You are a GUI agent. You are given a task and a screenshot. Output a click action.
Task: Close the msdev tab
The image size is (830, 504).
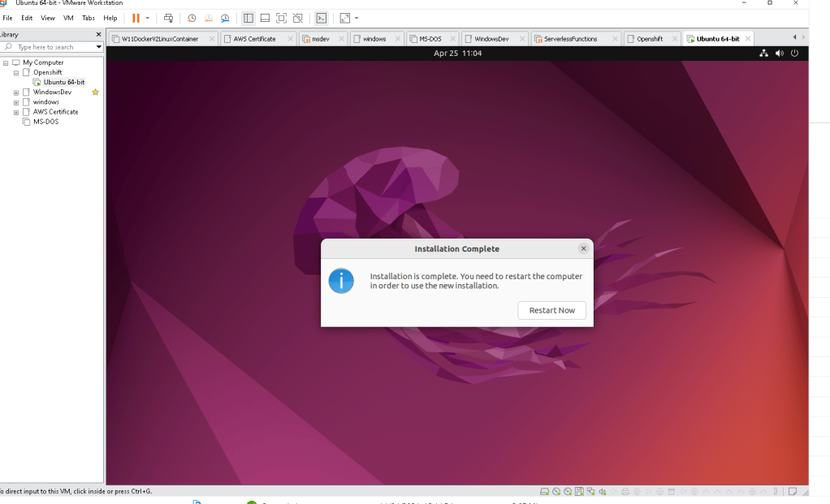(341, 39)
